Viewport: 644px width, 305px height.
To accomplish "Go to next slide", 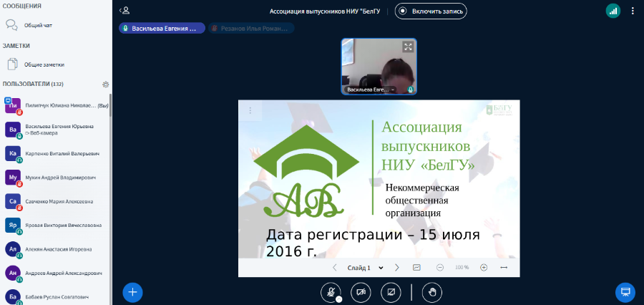I will [396, 268].
